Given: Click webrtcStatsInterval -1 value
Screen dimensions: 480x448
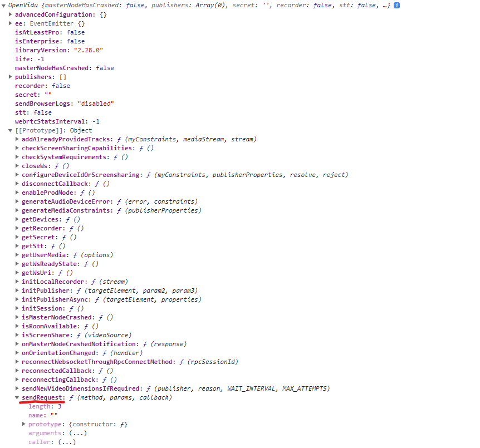Looking at the screenshot, I should coord(96,121).
